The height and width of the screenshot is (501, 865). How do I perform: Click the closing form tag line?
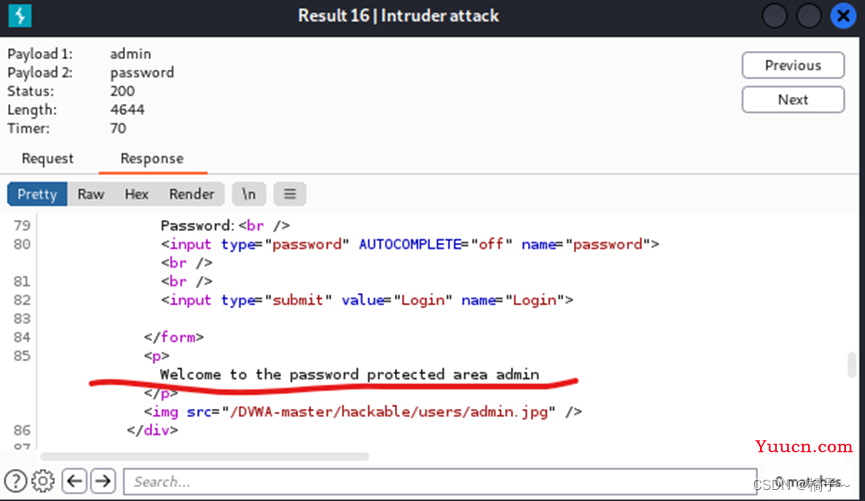[174, 337]
